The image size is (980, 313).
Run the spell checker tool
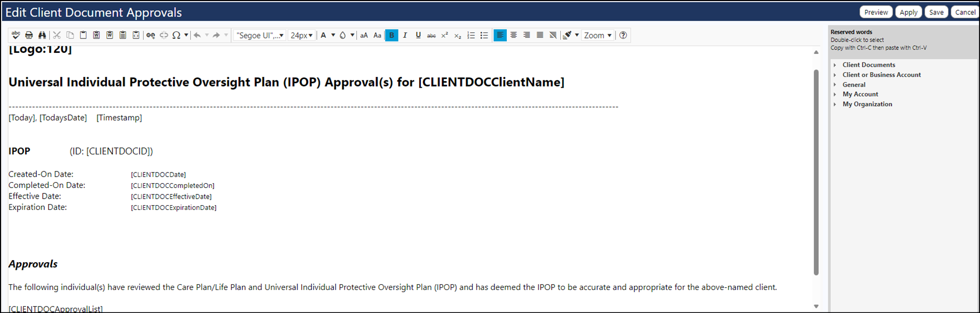click(15, 35)
